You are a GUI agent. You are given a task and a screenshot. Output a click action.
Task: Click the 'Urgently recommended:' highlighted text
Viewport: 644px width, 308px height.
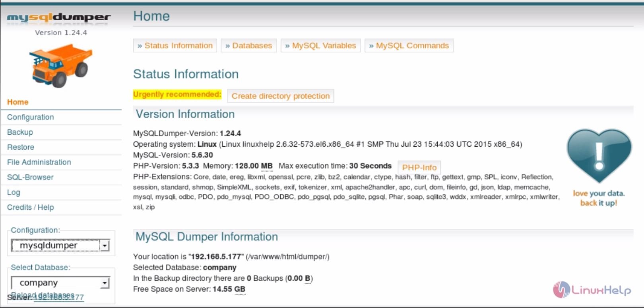[x=177, y=95]
